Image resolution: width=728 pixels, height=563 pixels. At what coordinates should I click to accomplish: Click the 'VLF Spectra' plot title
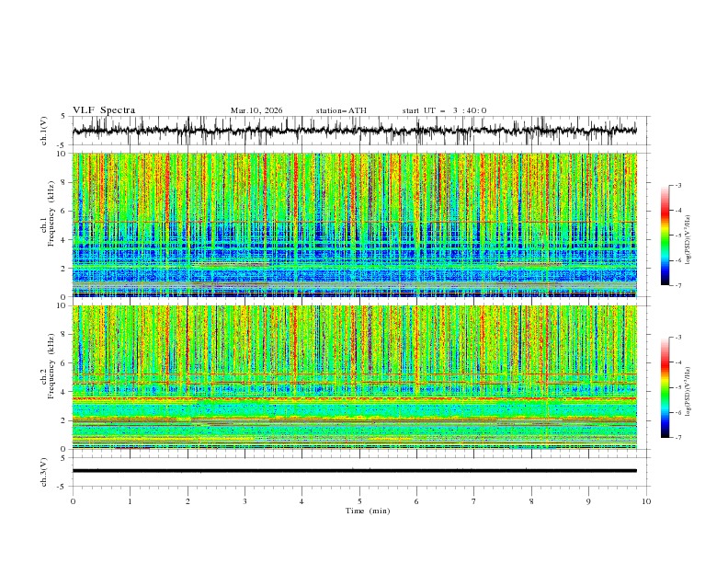pos(104,110)
